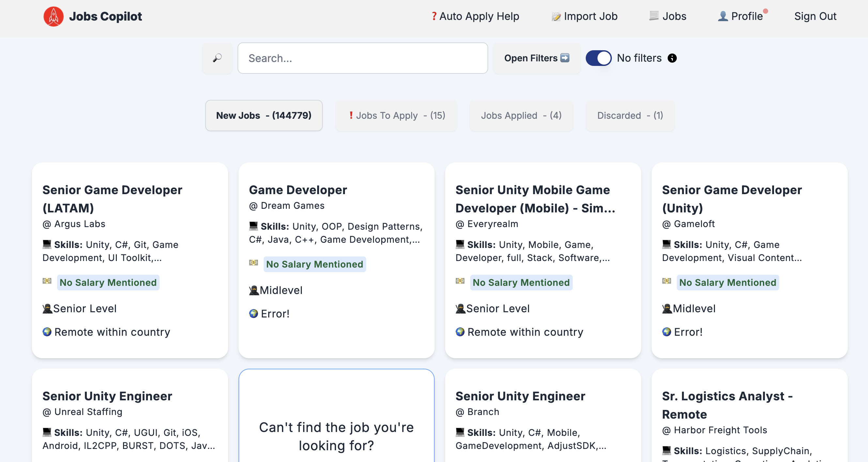Click the globe icon on Argus Labs card
Screen dimensions: 868x462
point(47,332)
